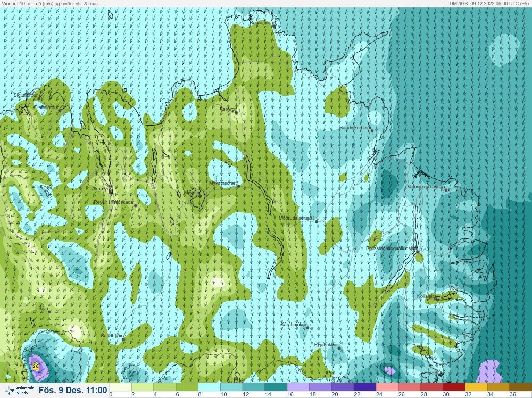Select the Egilsstaðaflugvöllur station label
Screen dimensions: 532x398
tap(392, 248)
